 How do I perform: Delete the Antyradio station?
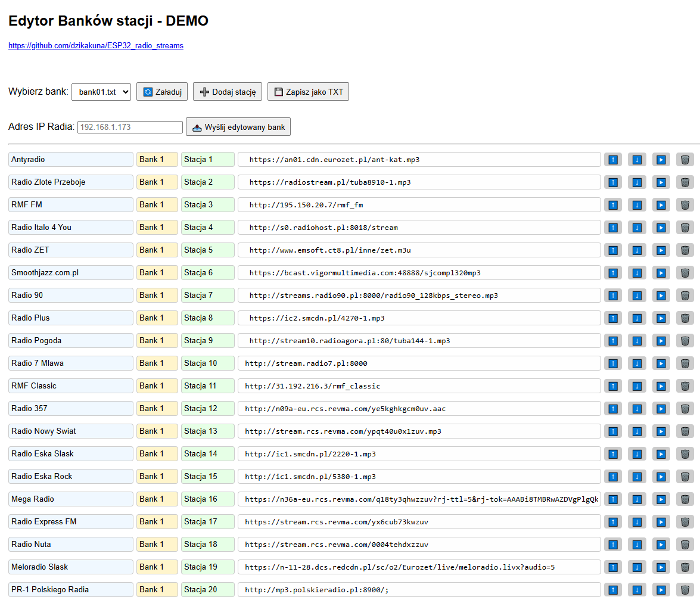click(x=685, y=159)
